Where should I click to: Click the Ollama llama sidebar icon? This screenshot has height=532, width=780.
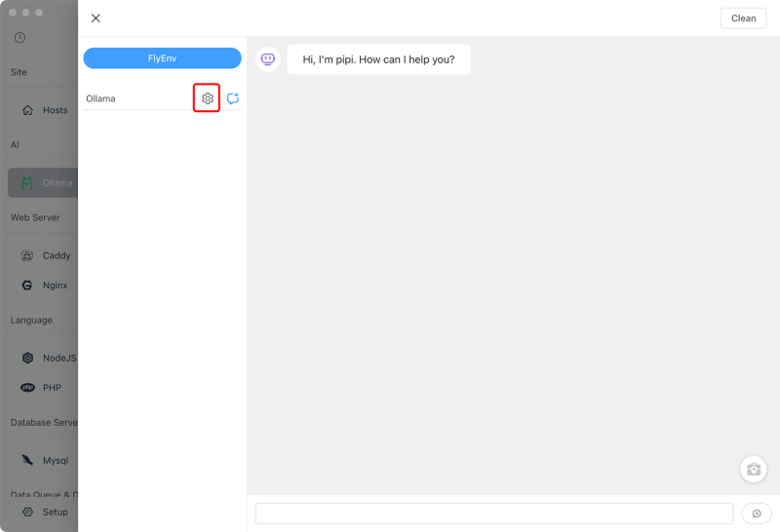27,183
